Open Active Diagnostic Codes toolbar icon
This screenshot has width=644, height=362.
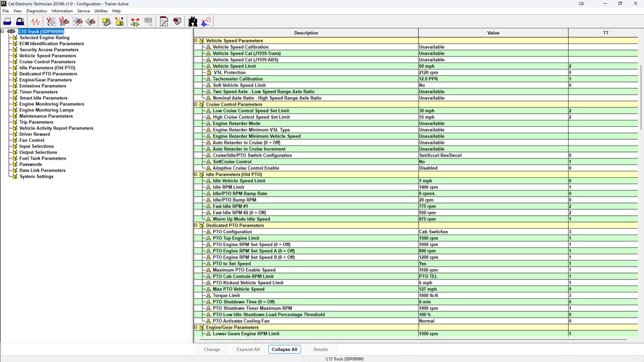tap(51, 21)
